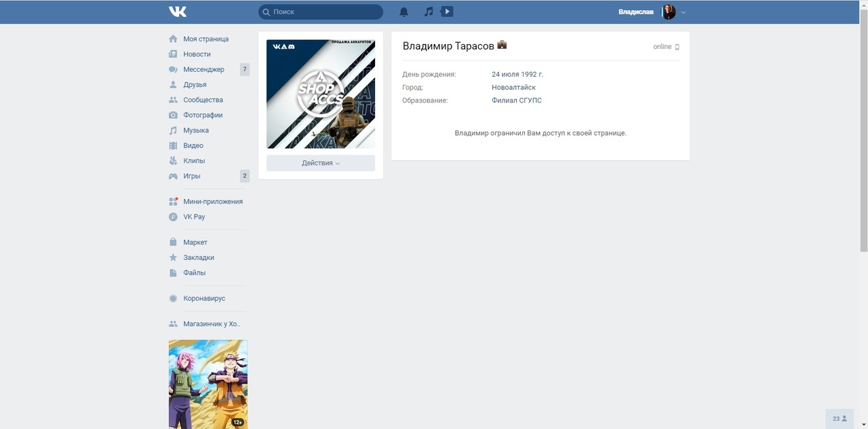Click the Коронавирус icon in sidebar

click(x=173, y=298)
